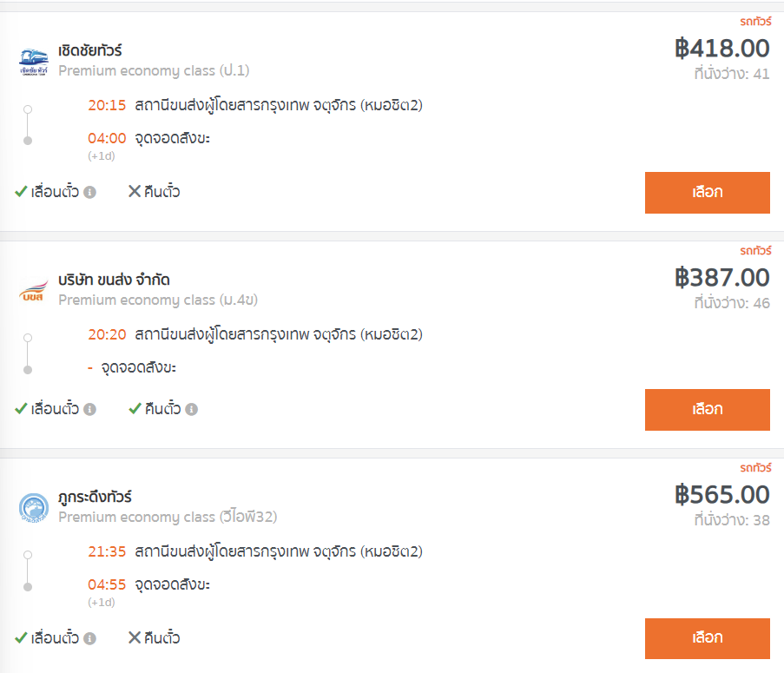Click the บขส company logo
This screenshot has width=784, height=673.
point(34,291)
